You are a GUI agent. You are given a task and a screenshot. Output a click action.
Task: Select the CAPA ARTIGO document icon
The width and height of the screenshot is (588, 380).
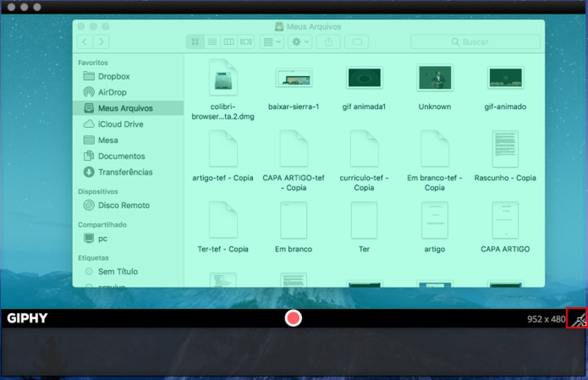tap(505, 220)
